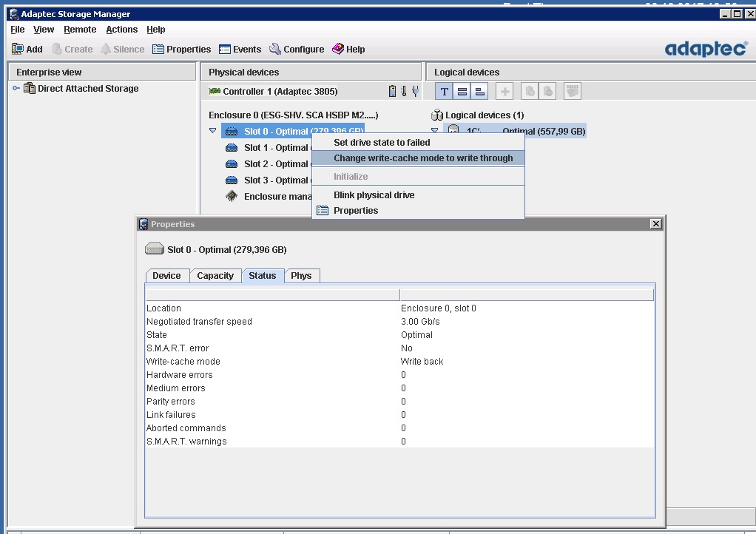Close the Properties dialog
The width and height of the screenshot is (756, 534).
pos(655,224)
